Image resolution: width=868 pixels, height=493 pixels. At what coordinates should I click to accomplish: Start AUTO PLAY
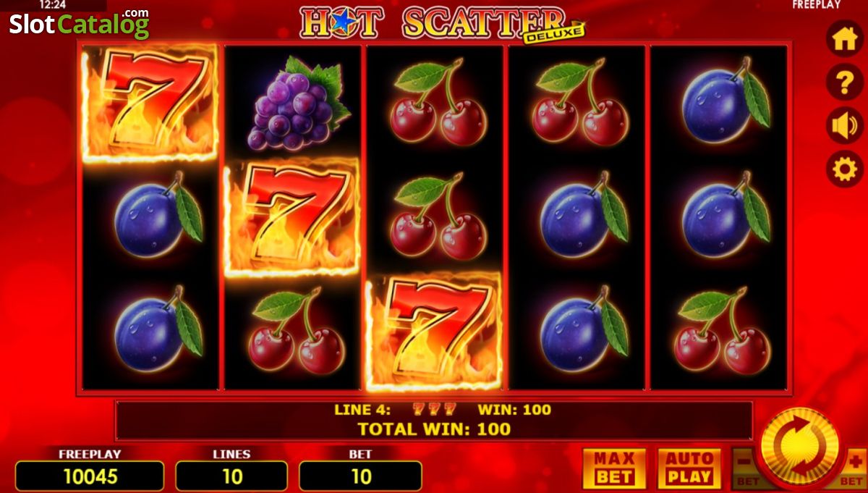pyautogui.click(x=689, y=468)
